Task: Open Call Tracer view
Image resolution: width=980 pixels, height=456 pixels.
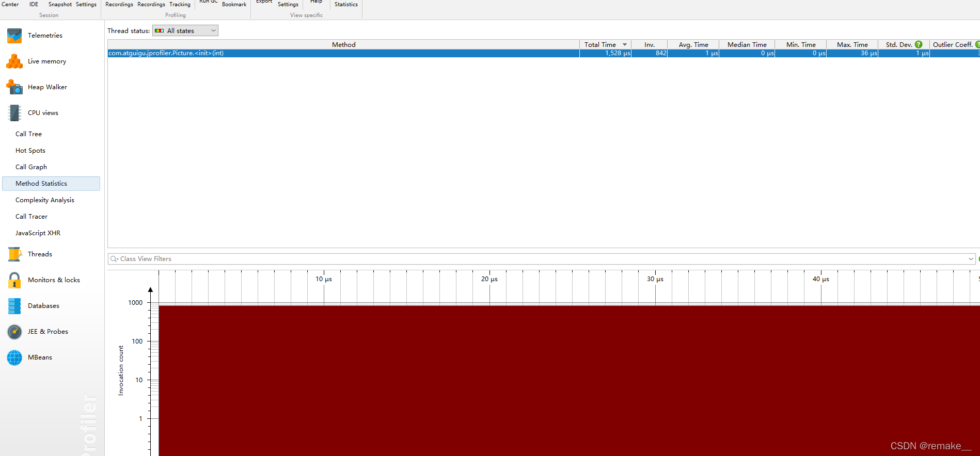Action: point(31,217)
